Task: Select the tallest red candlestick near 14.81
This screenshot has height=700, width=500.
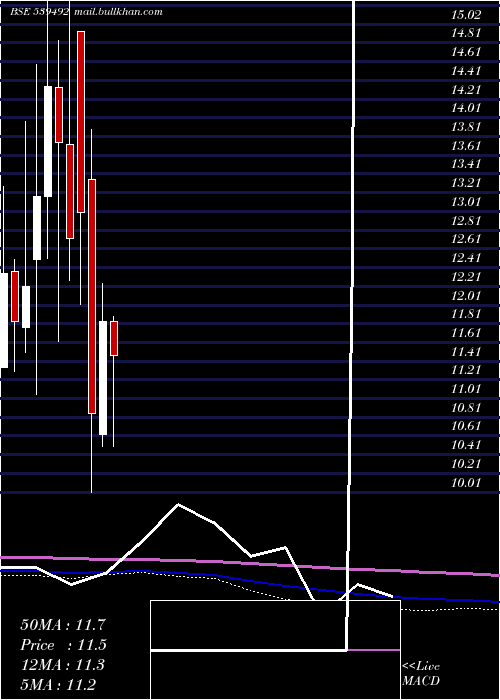Action: click(x=81, y=122)
